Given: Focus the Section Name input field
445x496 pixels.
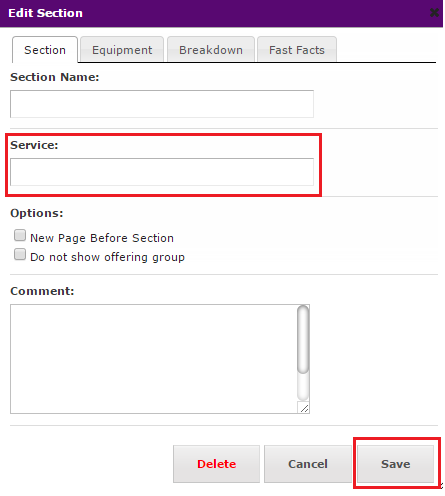Looking at the screenshot, I should (x=162, y=104).
